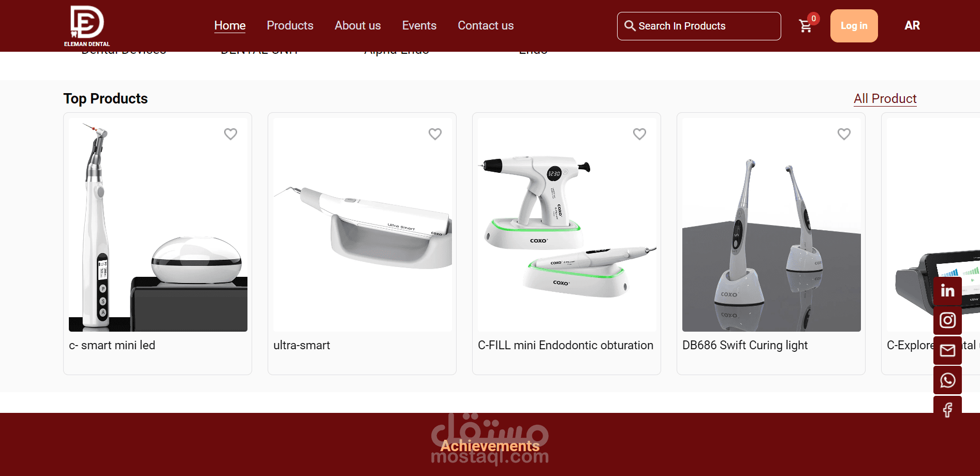Open the Facebook social icon
This screenshot has width=980, height=476.
947,410
